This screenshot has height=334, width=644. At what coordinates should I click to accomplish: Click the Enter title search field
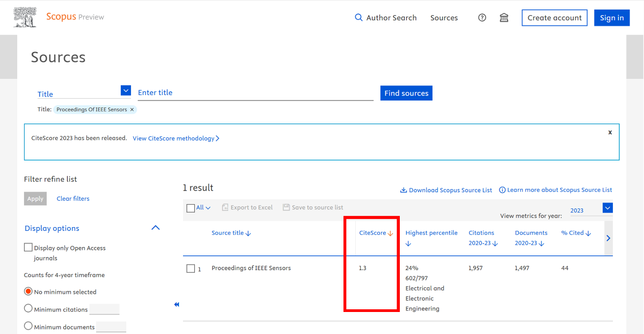pos(255,93)
